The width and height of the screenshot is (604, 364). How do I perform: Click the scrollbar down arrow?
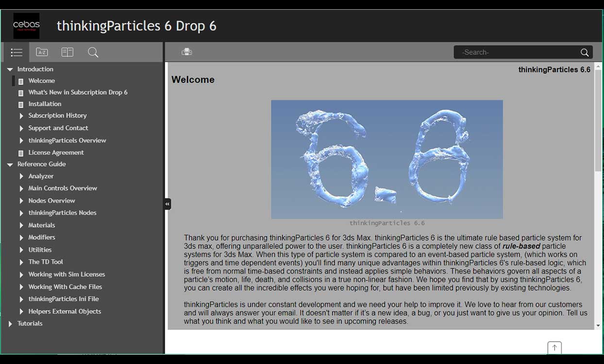tap(598, 326)
